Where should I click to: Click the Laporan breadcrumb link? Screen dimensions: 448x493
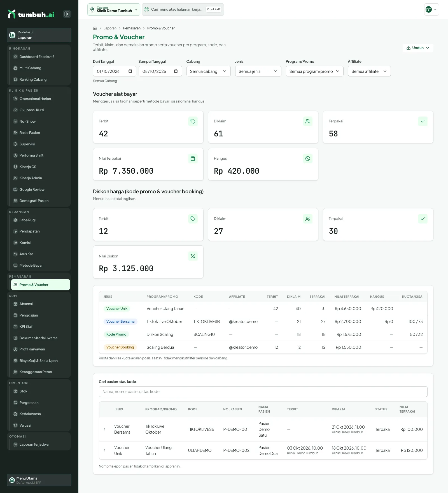(x=110, y=28)
